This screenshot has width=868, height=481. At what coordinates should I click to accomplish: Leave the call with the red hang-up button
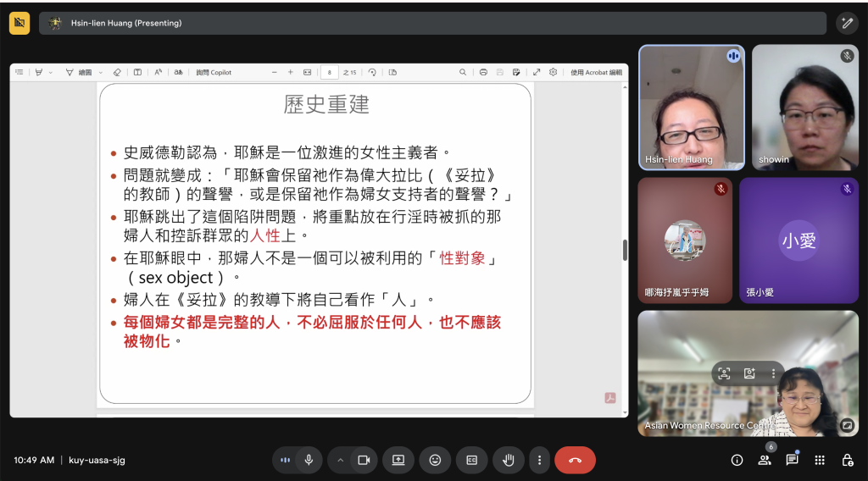pos(575,460)
